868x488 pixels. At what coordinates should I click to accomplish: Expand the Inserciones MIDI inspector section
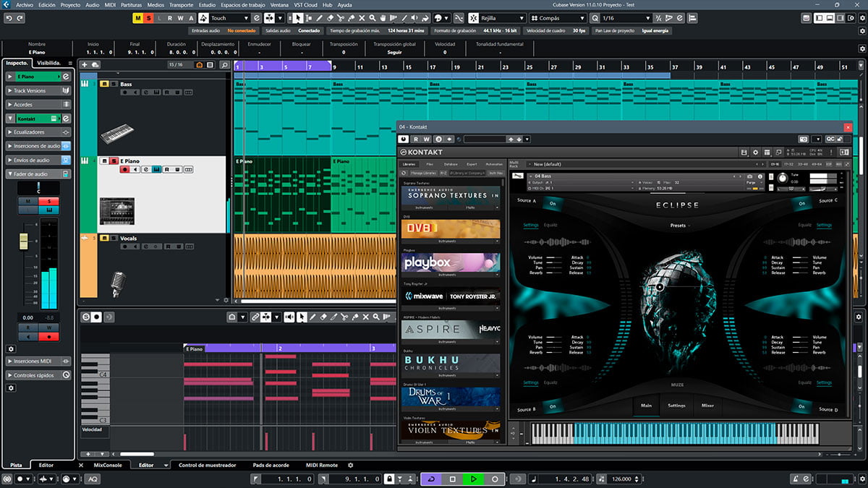pos(39,361)
